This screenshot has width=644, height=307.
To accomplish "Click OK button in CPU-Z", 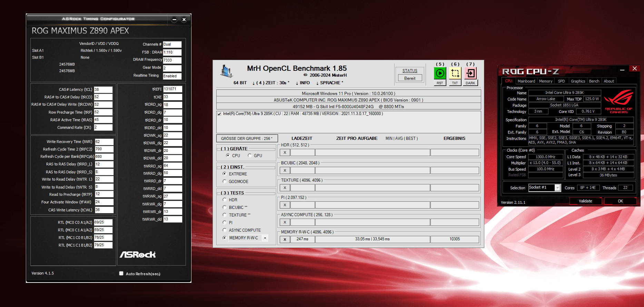I will [620, 201].
